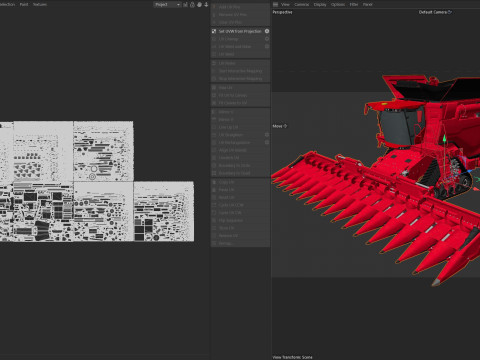The width and height of the screenshot is (480, 360).
Task: Grab the blue Z-axis handle of gizmo
Action: [x=469, y=171]
